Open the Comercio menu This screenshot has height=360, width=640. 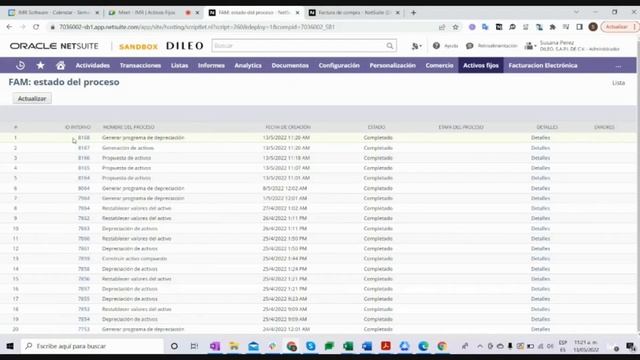tap(439, 65)
